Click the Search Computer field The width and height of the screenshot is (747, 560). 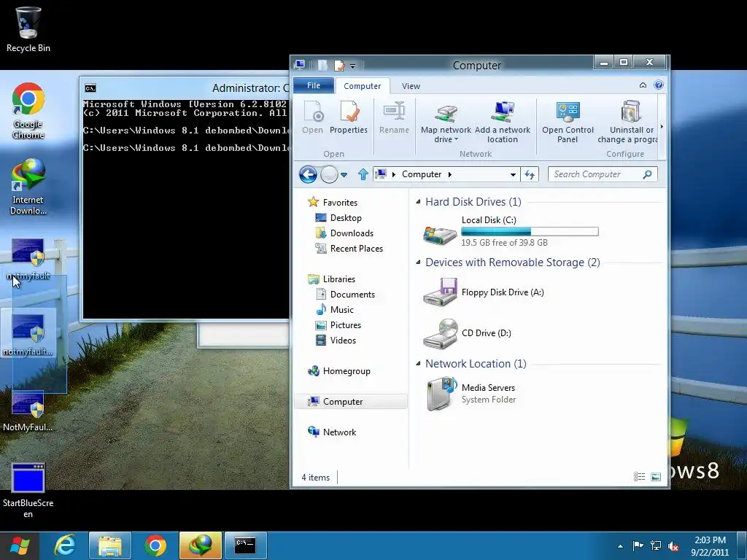click(x=603, y=174)
